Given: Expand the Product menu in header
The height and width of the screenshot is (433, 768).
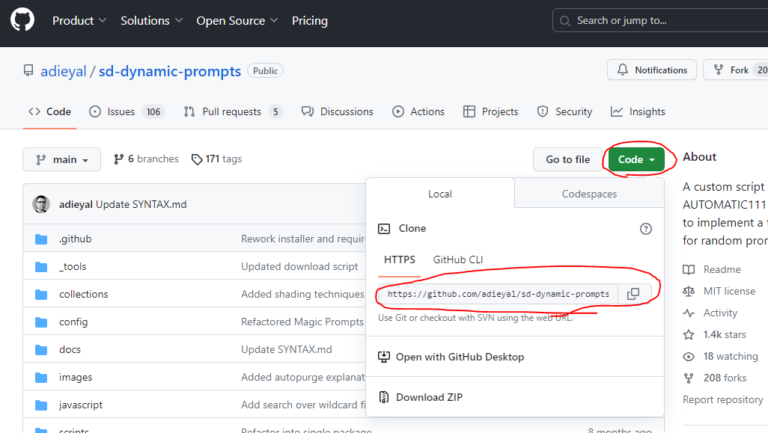Looking at the screenshot, I should pos(78,20).
